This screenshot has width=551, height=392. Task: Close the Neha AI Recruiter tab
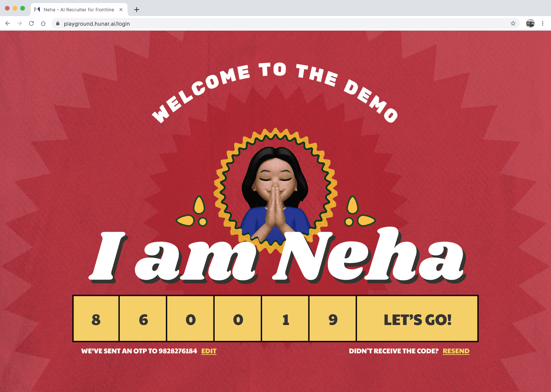point(121,10)
